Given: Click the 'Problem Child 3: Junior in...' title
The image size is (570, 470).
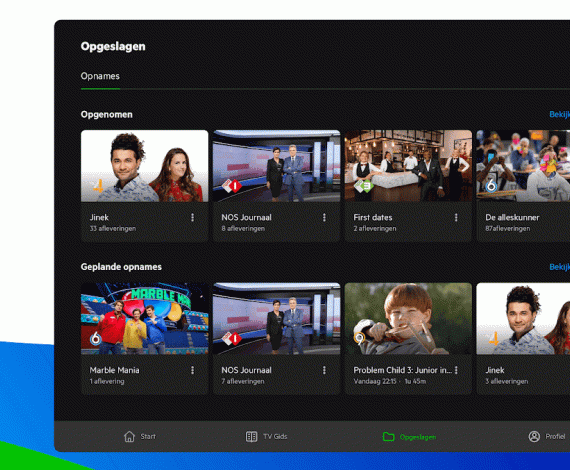Looking at the screenshot, I should pos(402,370).
